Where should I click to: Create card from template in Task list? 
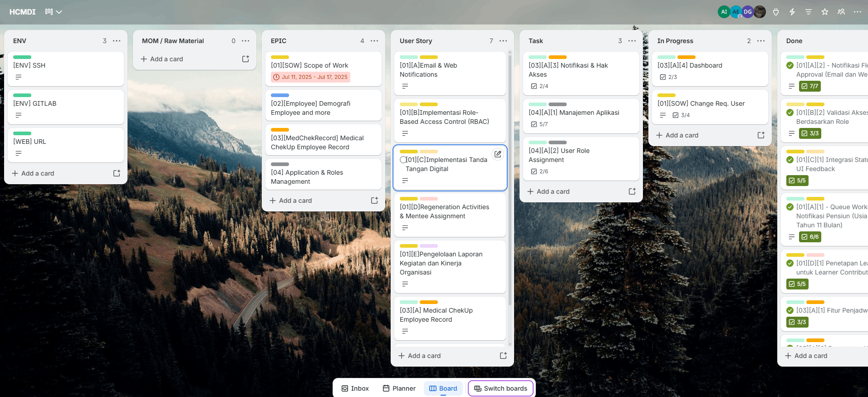632,191
